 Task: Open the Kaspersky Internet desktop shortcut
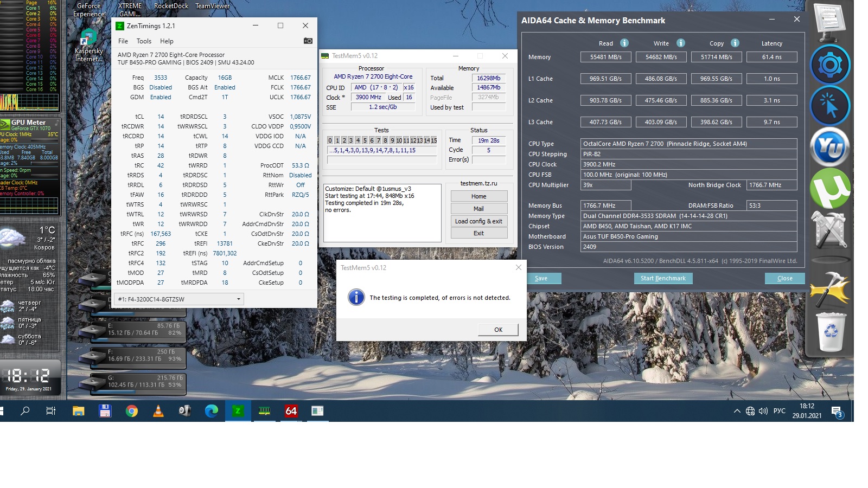point(89,46)
